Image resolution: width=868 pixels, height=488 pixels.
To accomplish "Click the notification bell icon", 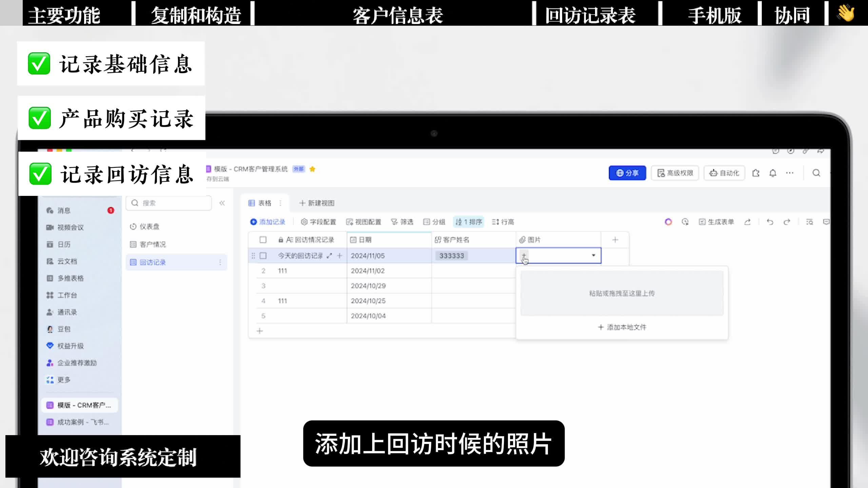I will click(773, 173).
